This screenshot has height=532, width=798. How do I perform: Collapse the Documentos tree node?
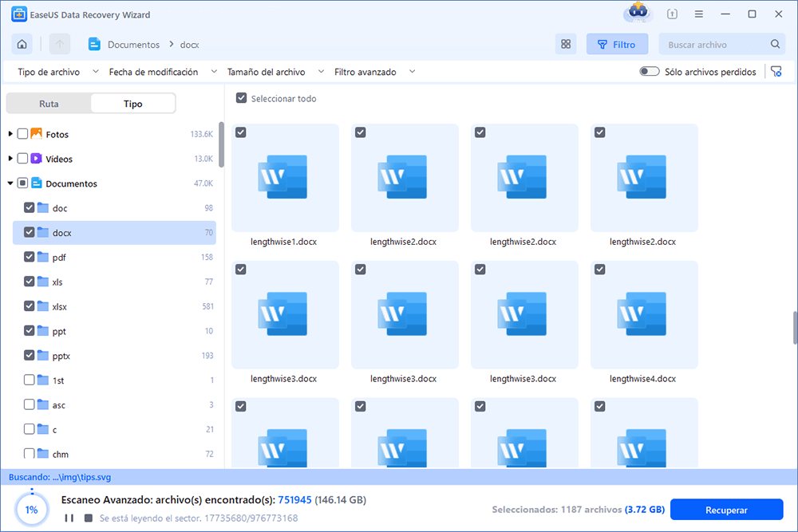pyautogui.click(x=10, y=183)
